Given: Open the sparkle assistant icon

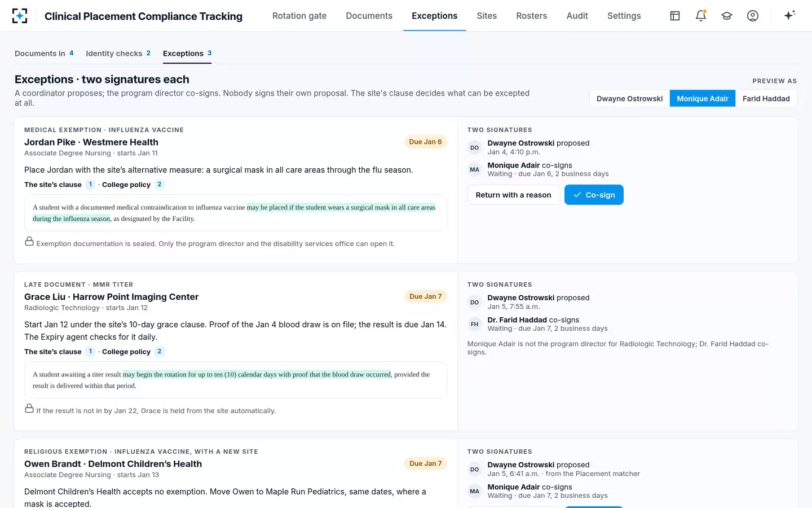Looking at the screenshot, I should click(x=789, y=15).
